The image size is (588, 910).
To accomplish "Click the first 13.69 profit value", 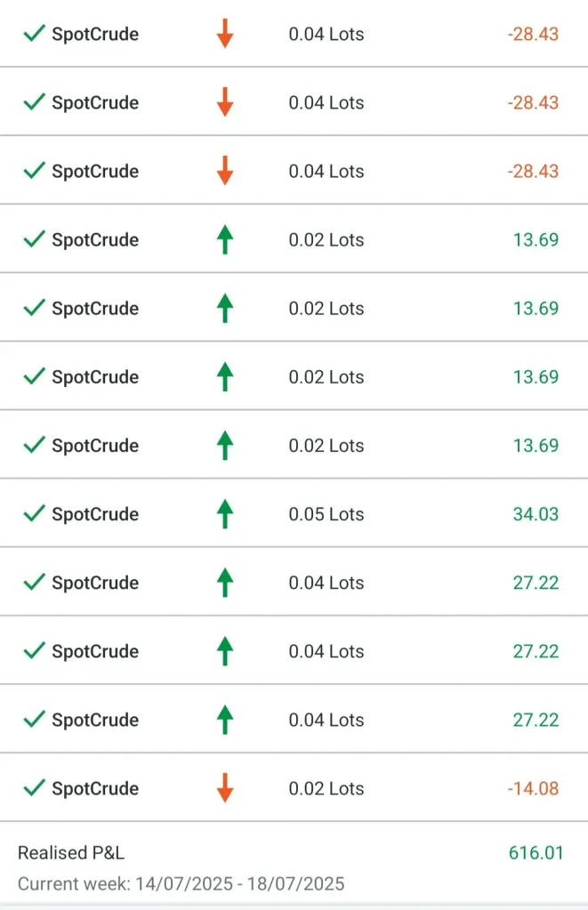I will (x=536, y=240).
